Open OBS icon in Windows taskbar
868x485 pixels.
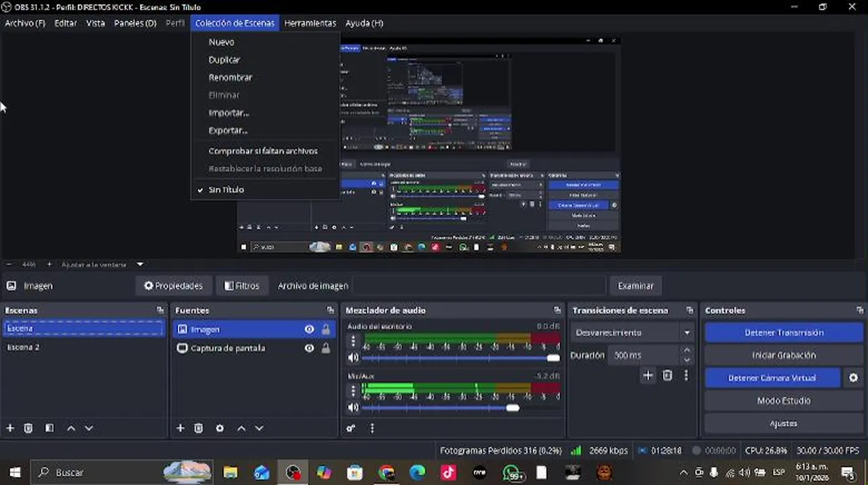(x=292, y=472)
